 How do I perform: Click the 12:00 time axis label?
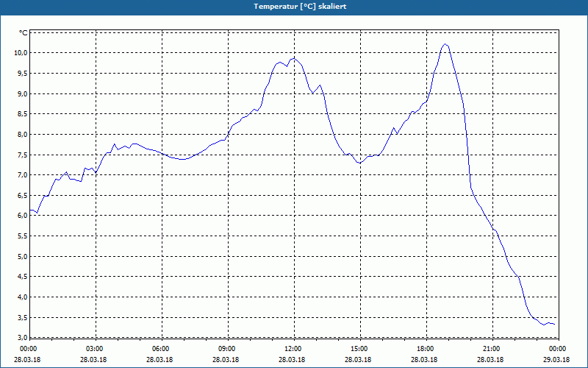(x=294, y=349)
